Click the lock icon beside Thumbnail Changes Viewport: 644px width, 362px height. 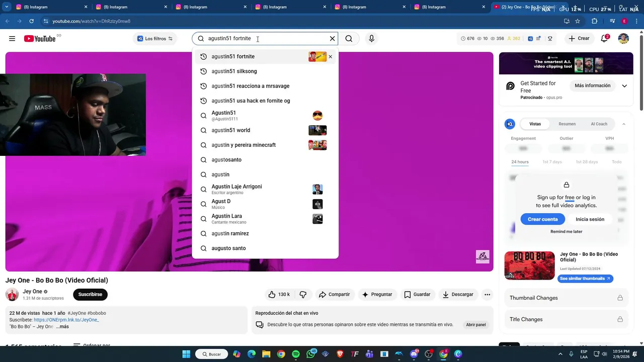(x=620, y=298)
